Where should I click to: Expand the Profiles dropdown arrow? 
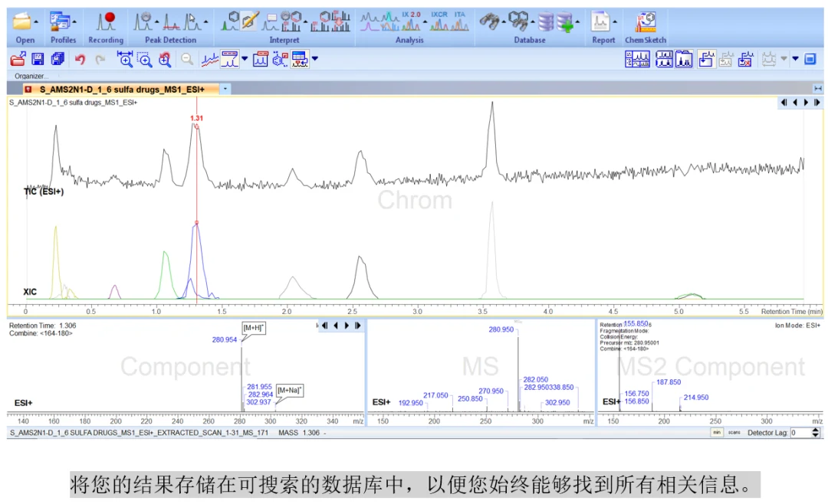click(x=74, y=22)
